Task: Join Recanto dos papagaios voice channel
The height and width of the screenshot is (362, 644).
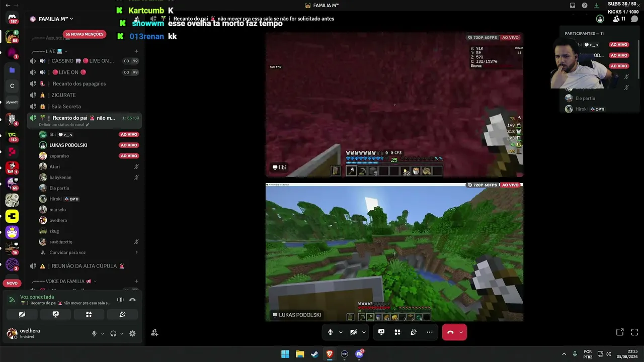Action: [85, 83]
